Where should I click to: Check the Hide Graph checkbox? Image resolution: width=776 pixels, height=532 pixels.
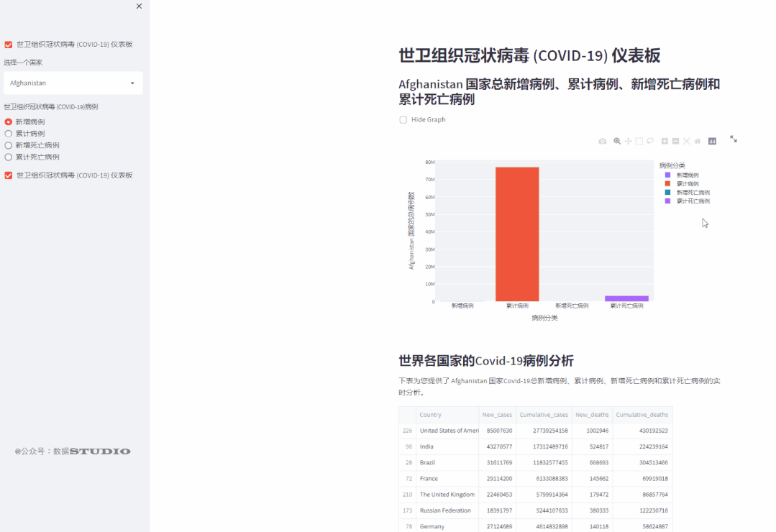[x=403, y=121]
